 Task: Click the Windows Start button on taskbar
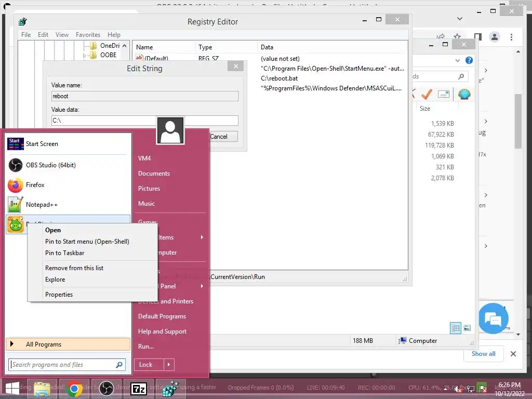click(x=12, y=389)
